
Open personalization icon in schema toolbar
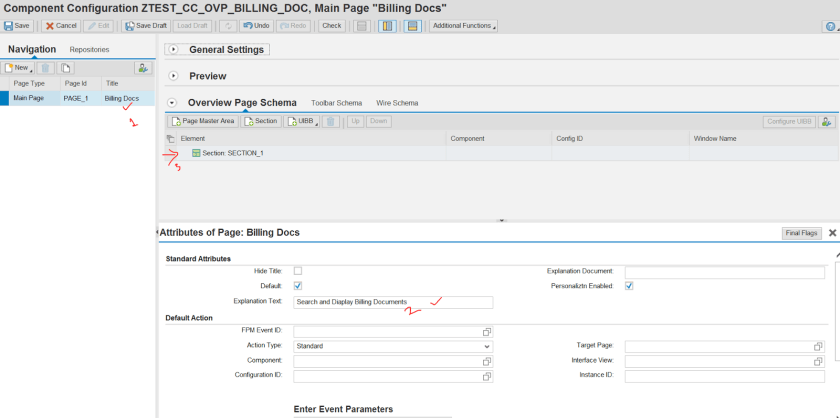827,122
